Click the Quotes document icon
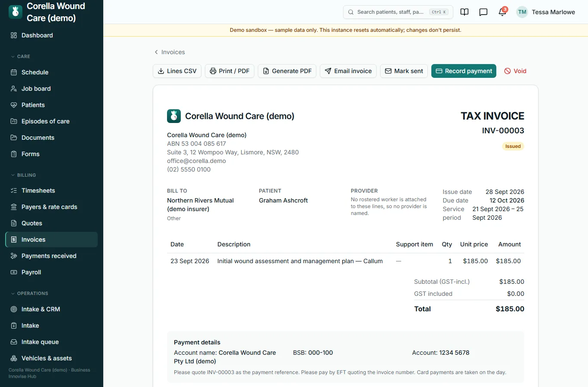This screenshot has width=588, height=387. 14,223
